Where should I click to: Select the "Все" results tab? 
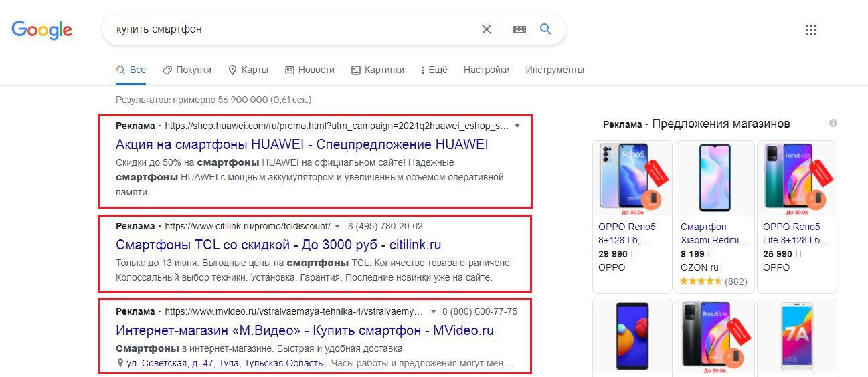(x=131, y=70)
